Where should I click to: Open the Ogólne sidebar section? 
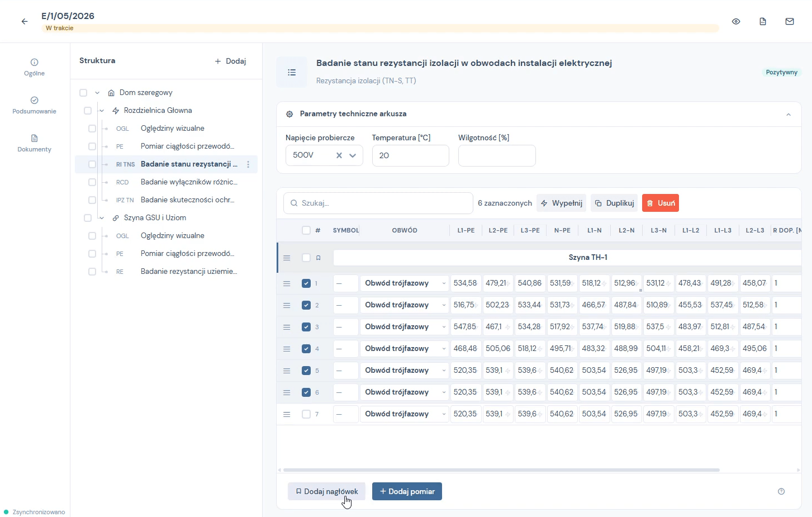[x=34, y=67]
